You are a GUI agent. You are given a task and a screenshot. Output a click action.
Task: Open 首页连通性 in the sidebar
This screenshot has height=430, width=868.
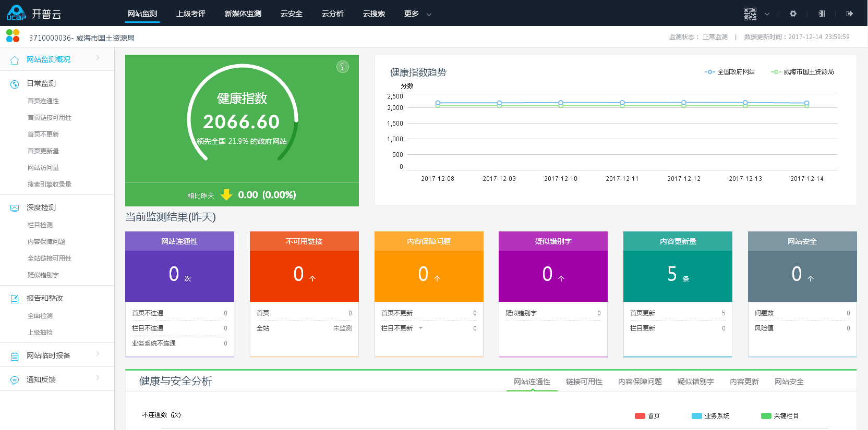click(x=43, y=101)
